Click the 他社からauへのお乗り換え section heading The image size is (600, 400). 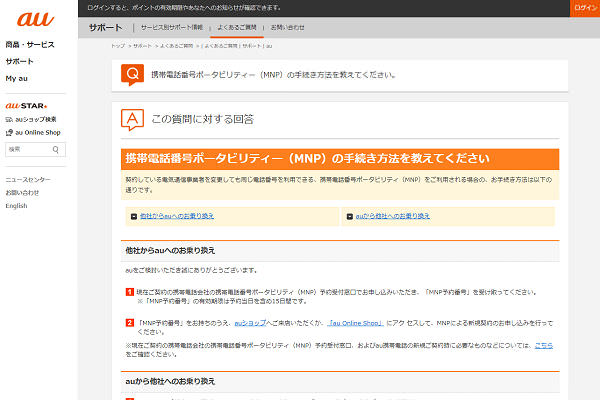tap(170, 251)
